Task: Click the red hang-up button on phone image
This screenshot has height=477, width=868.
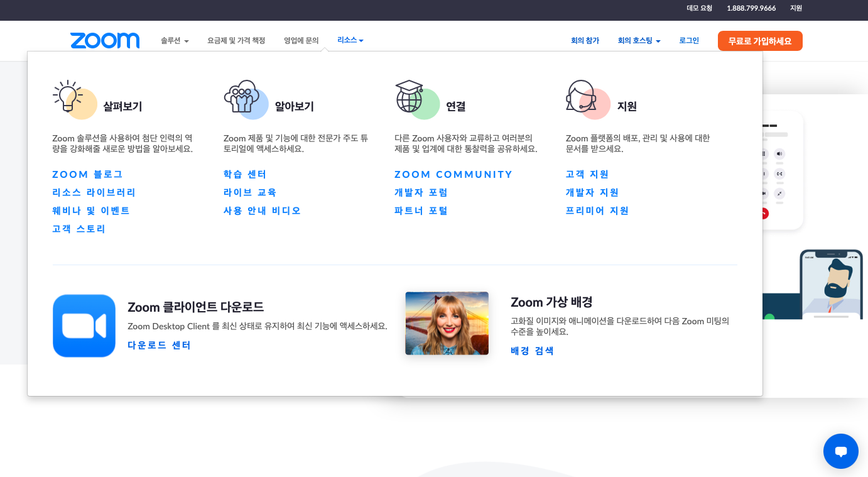Action: click(764, 213)
